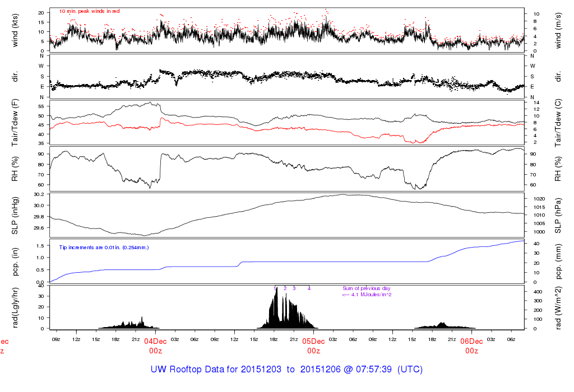Click the '06Dec' date label

click(471, 342)
